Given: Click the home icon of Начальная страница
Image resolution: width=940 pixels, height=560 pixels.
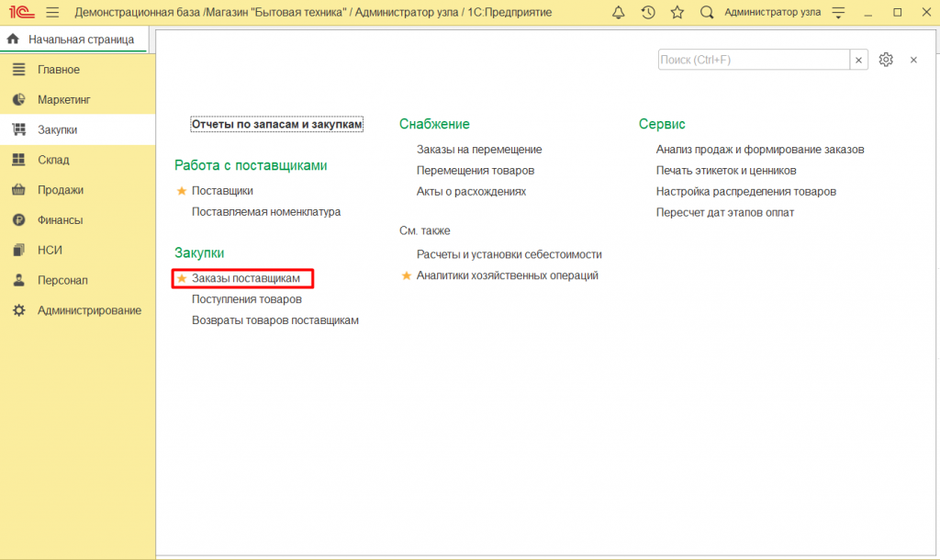Looking at the screenshot, I should pos(13,39).
